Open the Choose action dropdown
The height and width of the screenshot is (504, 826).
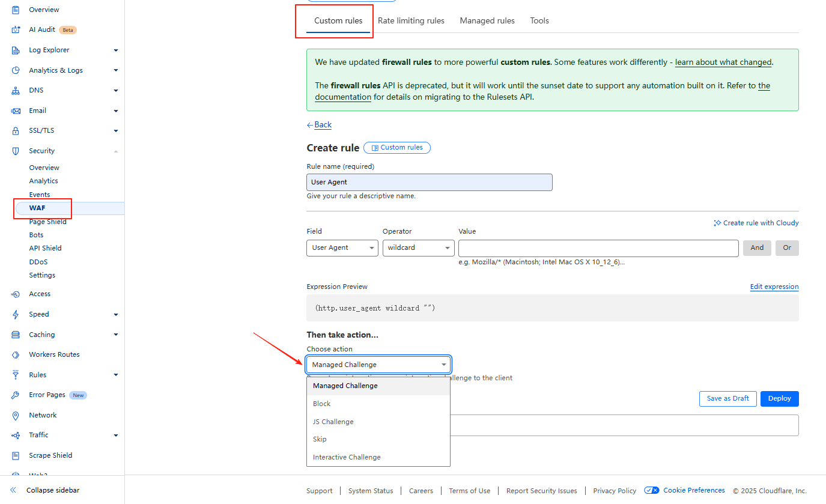tap(378, 364)
